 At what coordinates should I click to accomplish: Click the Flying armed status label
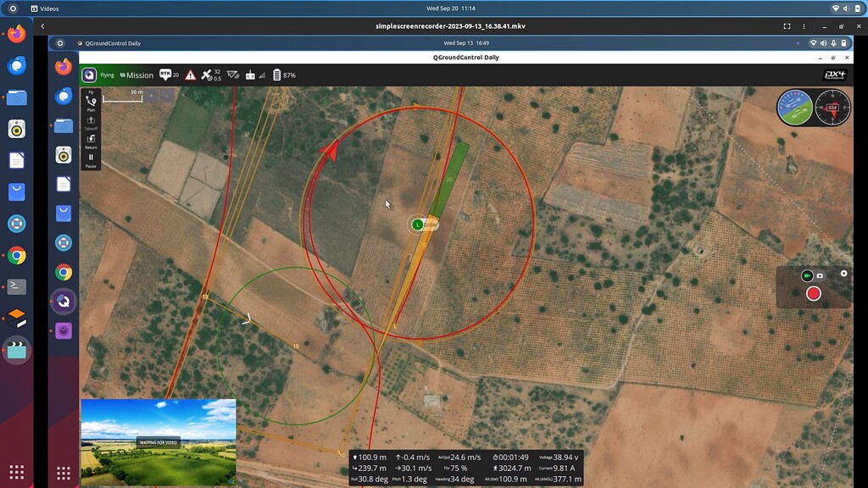click(x=108, y=75)
